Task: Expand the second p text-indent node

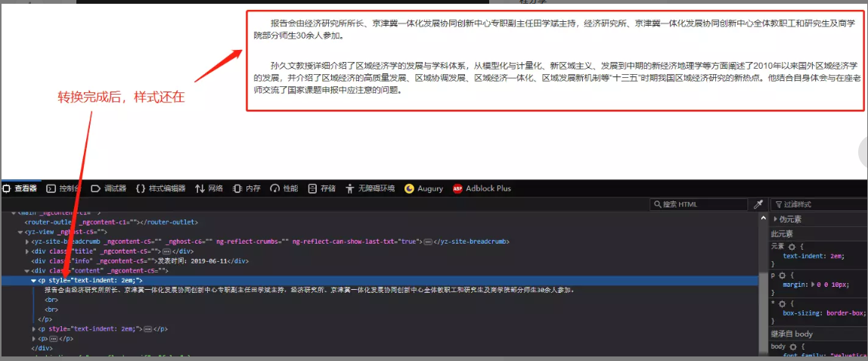Action: (34, 329)
